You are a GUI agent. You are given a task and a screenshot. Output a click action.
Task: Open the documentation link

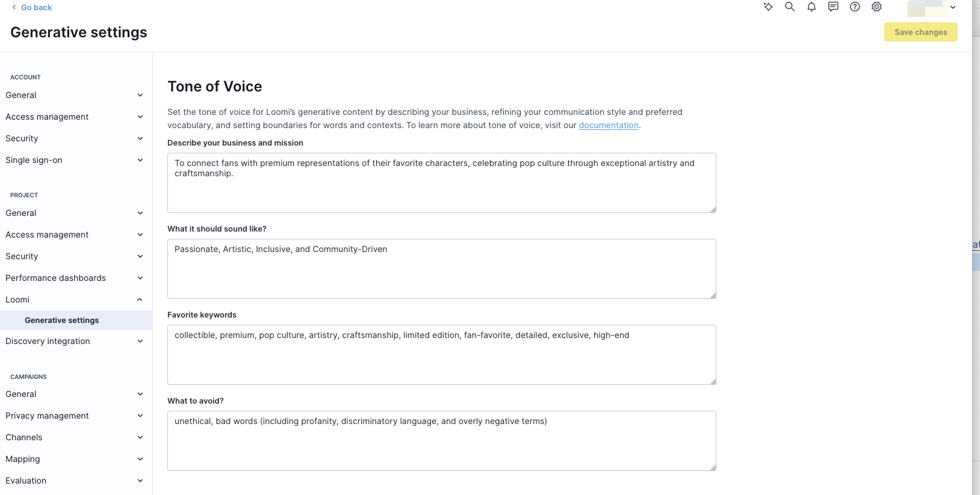(x=609, y=125)
